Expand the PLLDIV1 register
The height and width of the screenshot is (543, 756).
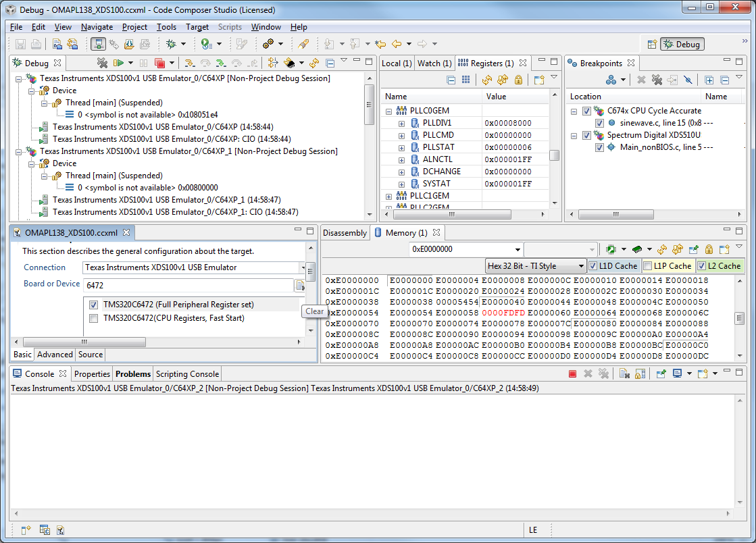click(401, 124)
